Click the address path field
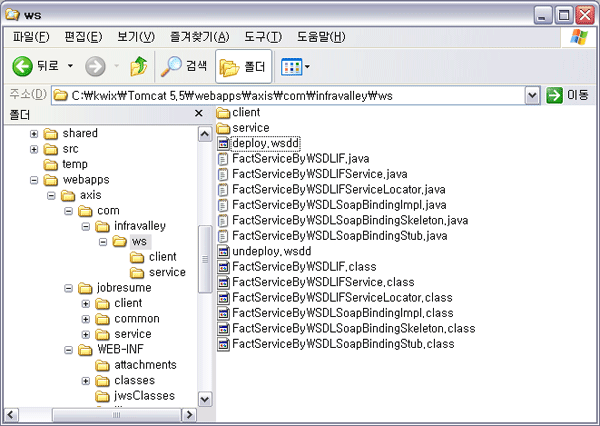The height and width of the screenshot is (426, 600). [290, 95]
